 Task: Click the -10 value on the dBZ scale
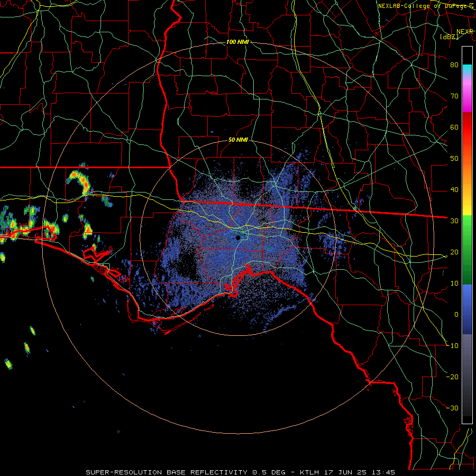(x=453, y=346)
